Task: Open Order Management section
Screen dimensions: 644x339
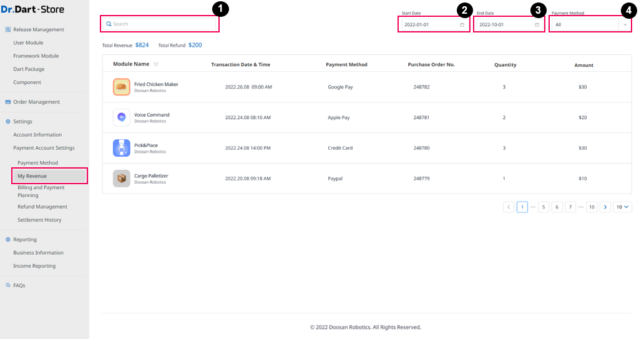Action: pos(37,102)
